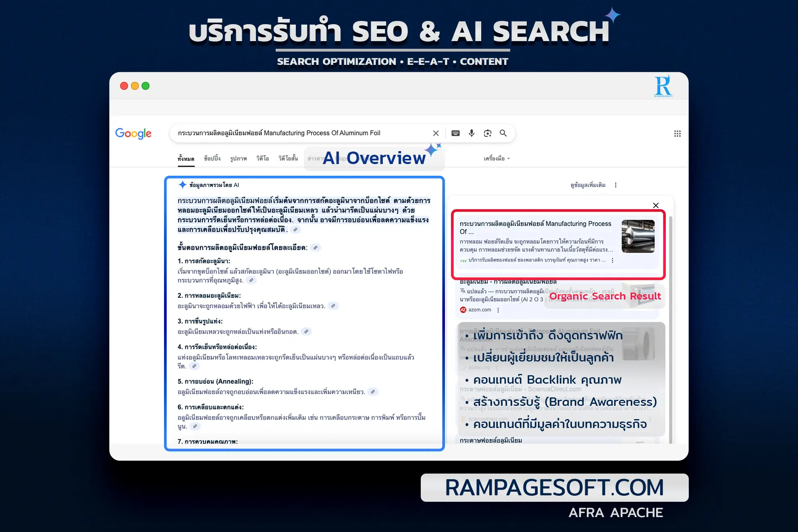Viewport: 798px width, 532px height.
Task: Switch to the รูปภาพ tab
Action: (x=238, y=159)
